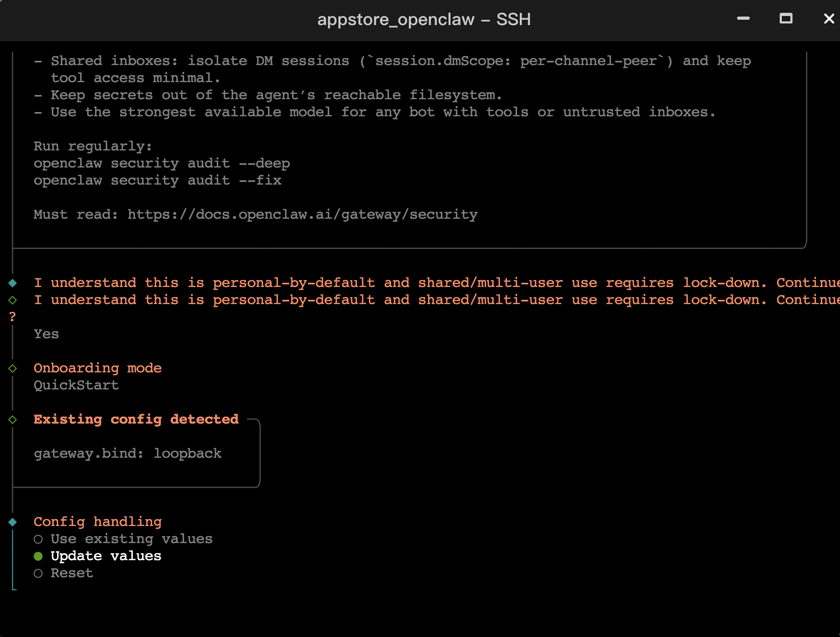Click the security audit --fix command line
The image size is (840, 637).
tap(157, 180)
